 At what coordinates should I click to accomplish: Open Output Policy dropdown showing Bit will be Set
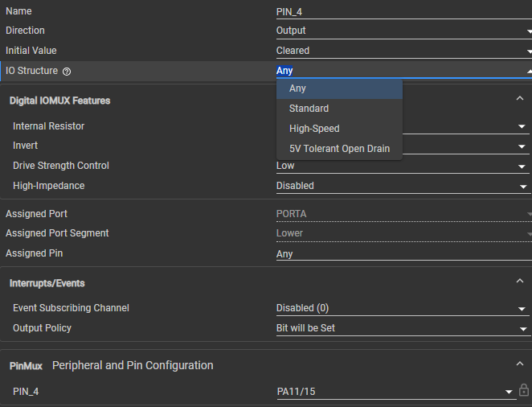[x=403, y=328]
